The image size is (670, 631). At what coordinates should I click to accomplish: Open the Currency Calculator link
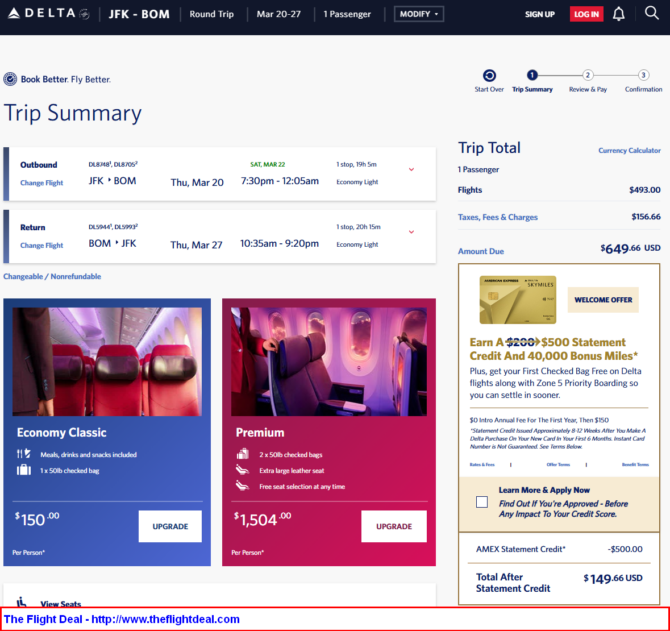[629, 150]
